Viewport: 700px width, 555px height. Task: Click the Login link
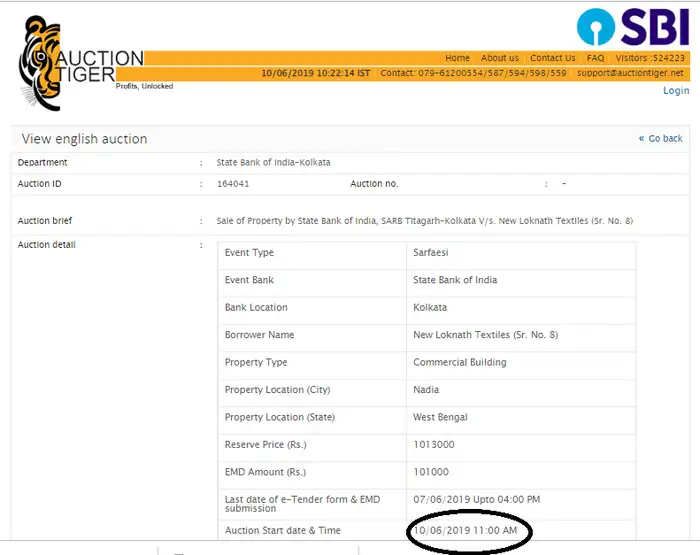(676, 91)
